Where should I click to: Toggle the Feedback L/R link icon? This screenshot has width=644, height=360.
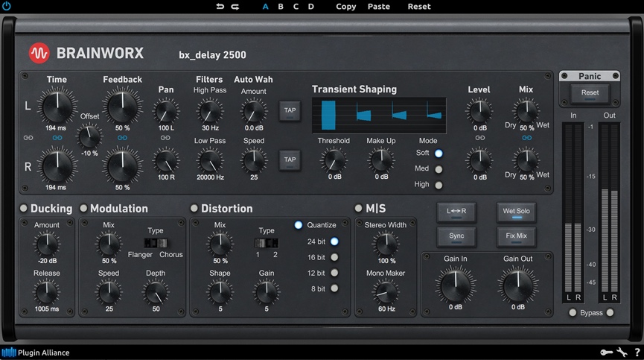122,138
